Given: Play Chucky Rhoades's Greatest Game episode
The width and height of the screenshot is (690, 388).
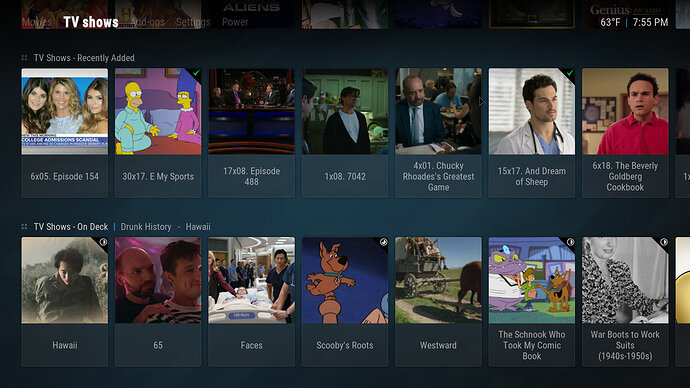Looking at the screenshot, I should coord(438,133).
